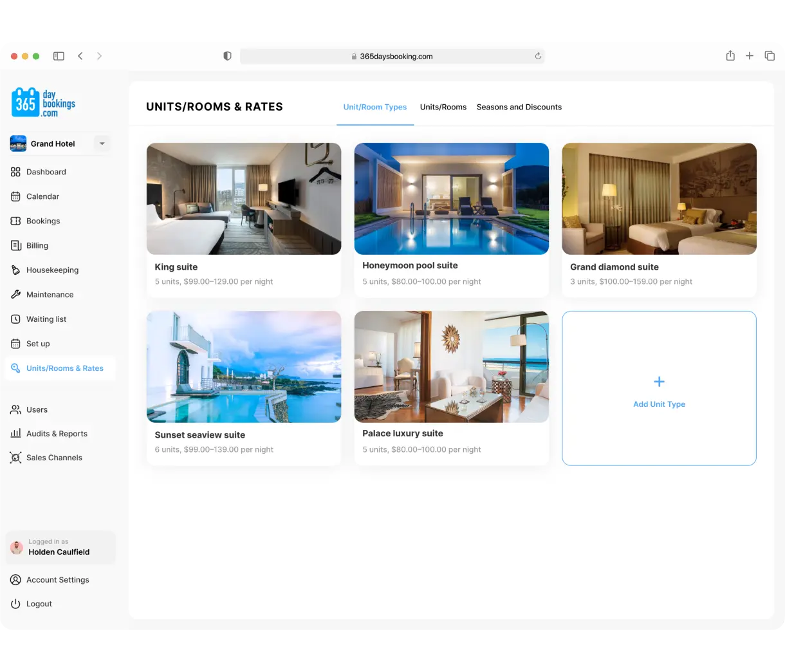The height and width of the screenshot is (672, 785).
Task: Click the 365 day bookings logo
Action: [x=43, y=103]
